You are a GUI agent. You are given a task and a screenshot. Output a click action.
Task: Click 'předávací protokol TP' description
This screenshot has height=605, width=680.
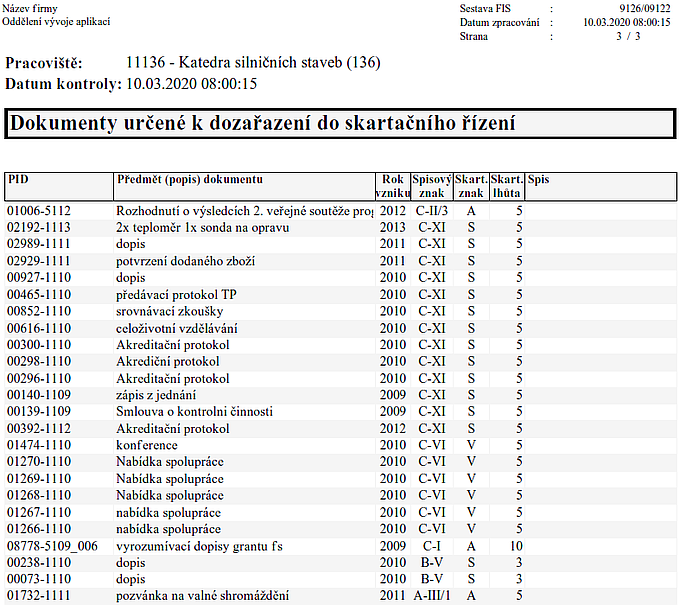[176, 295]
